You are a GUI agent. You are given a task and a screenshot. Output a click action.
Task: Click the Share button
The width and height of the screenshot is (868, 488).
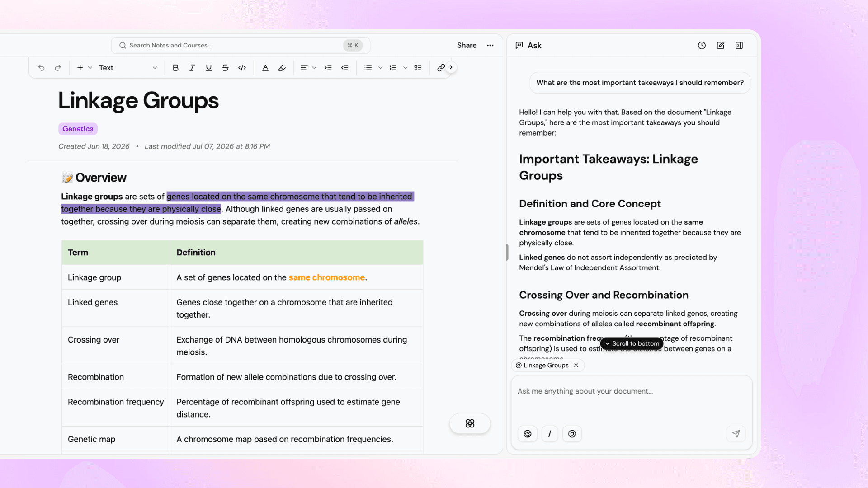467,45
